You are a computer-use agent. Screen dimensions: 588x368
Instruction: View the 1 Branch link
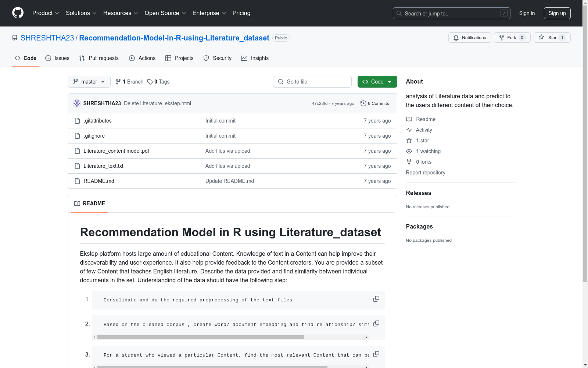(x=129, y=82)
